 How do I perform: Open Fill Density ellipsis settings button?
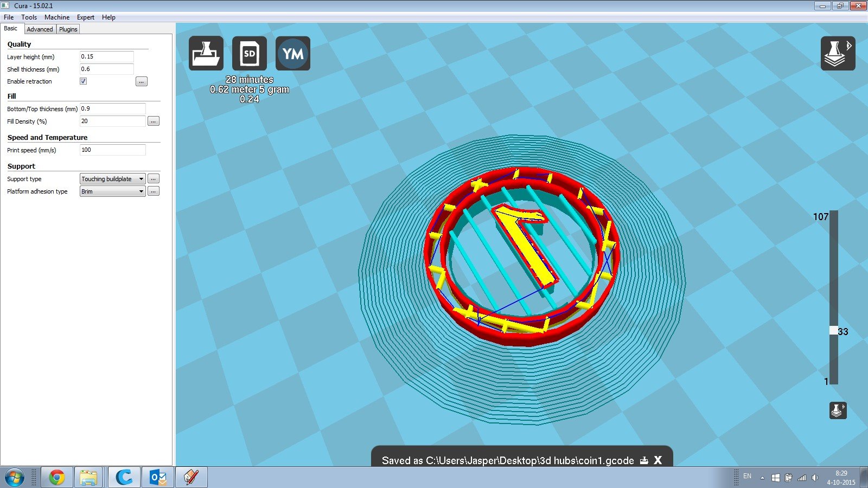pos(154,121)
